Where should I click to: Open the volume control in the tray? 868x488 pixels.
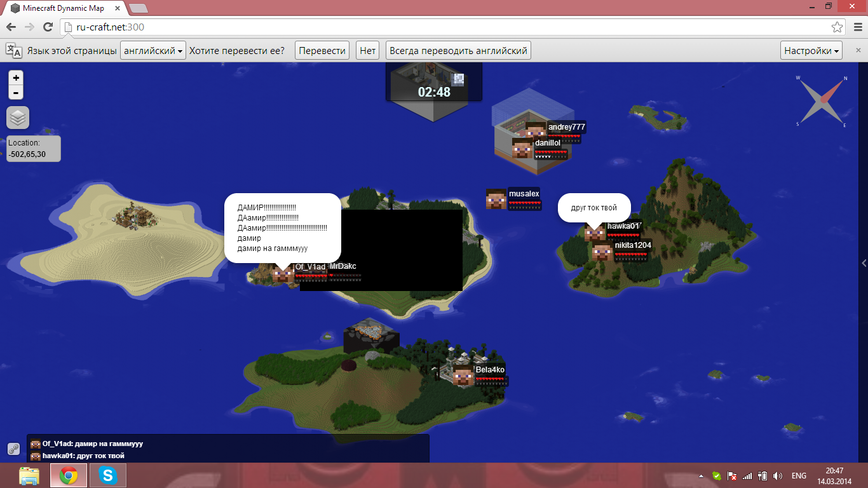[x=778, y=476]
